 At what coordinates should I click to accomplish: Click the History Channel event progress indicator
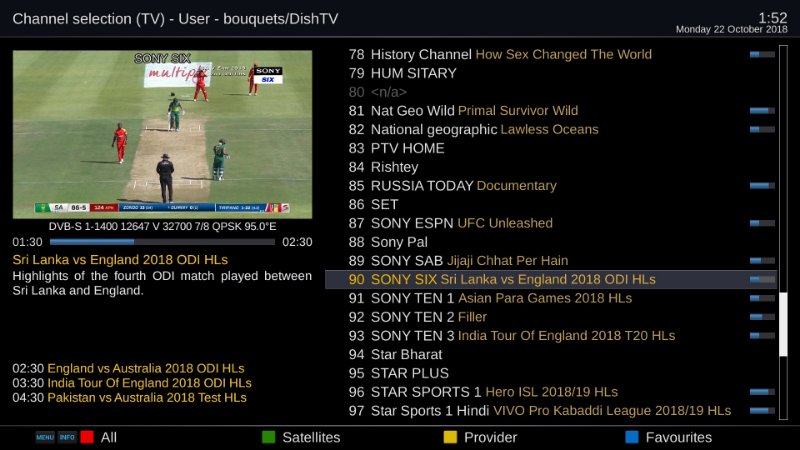[x=762, y=54]
